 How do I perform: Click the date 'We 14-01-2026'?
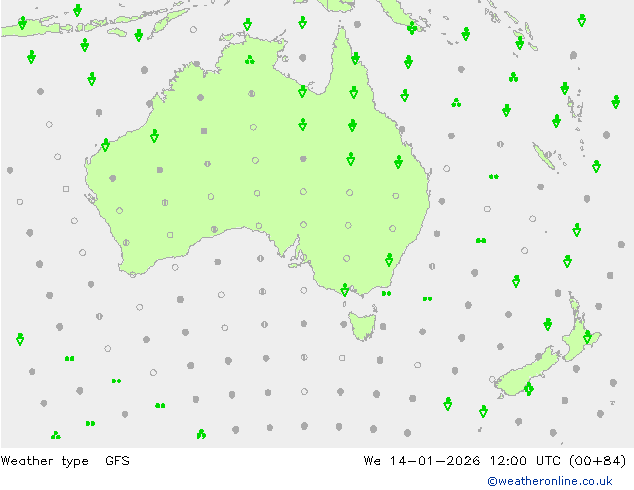click(422, 460)
